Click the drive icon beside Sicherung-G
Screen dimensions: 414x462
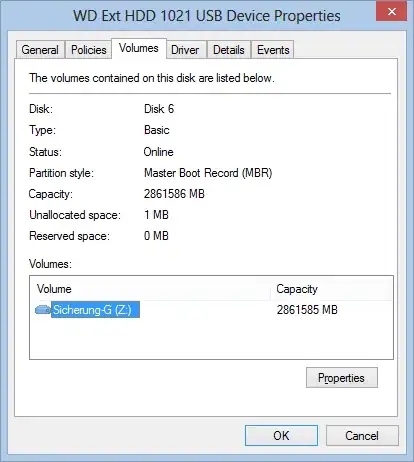[43, 310]
